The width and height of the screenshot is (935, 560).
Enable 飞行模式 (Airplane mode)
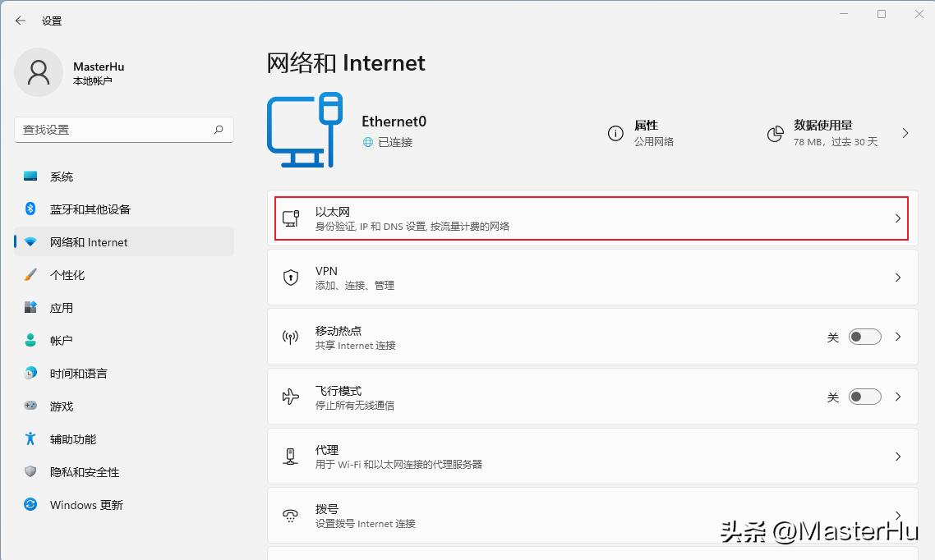[x=864, y=397]
